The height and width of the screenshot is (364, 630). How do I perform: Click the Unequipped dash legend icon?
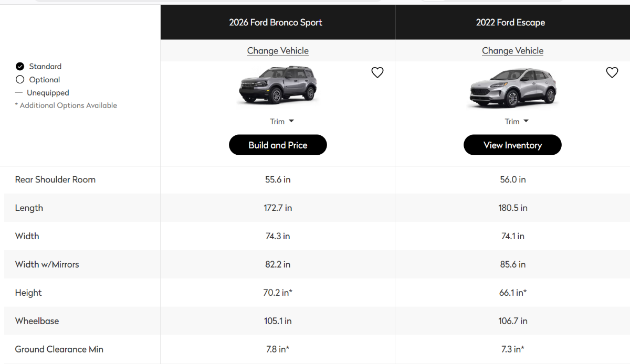click(19, 93)
